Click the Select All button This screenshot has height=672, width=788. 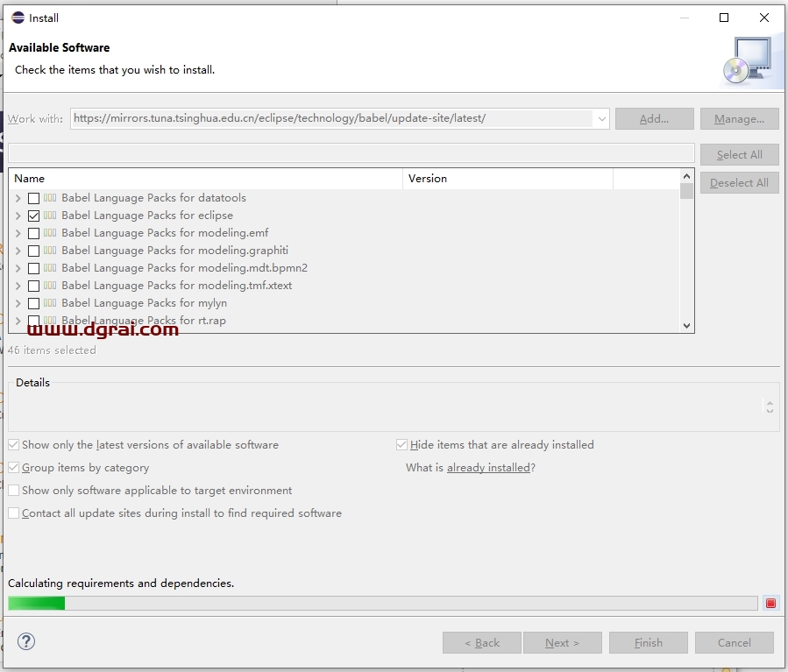[739, 155]
